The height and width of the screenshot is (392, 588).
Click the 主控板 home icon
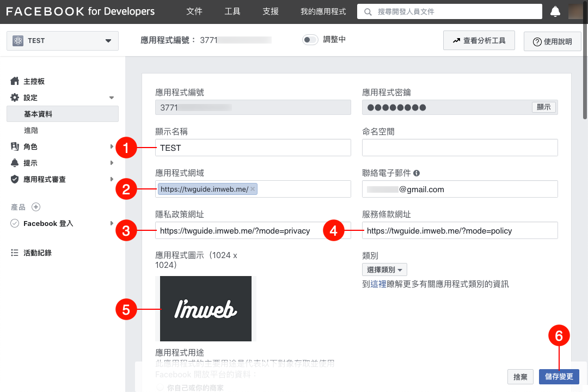(x=15, y=81)
